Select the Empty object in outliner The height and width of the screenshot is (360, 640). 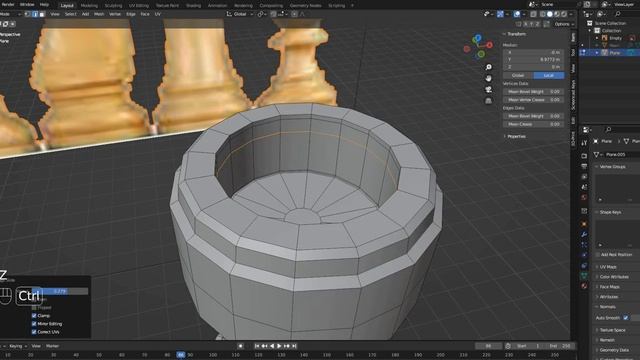(615, 38)
